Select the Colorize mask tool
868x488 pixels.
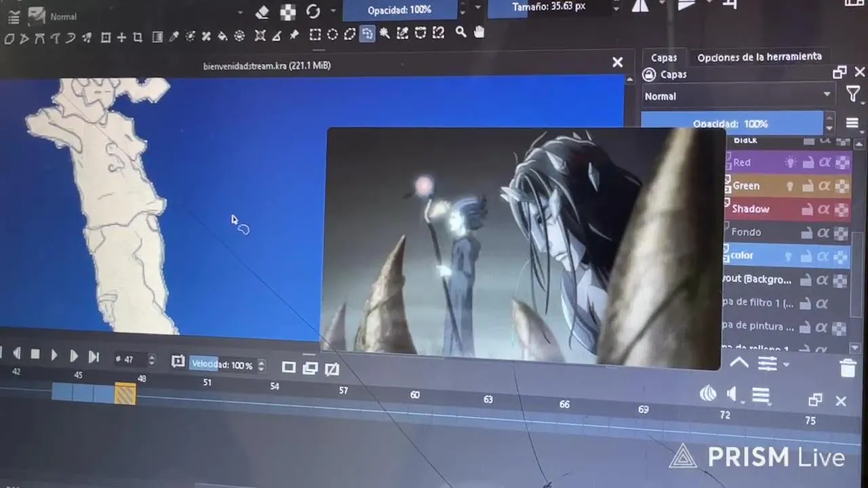point(190,36)
